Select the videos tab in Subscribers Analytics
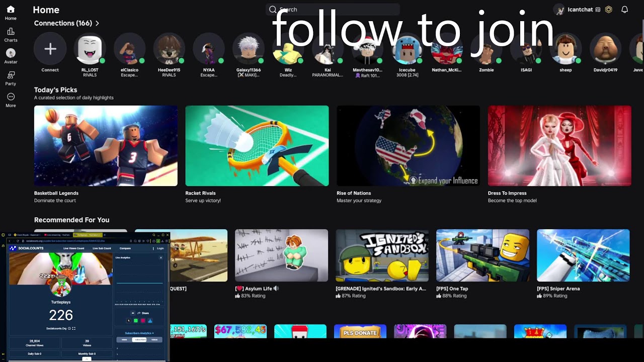This screenshot has width=644, height=362. pyautogui.click(x=154, y=339)
